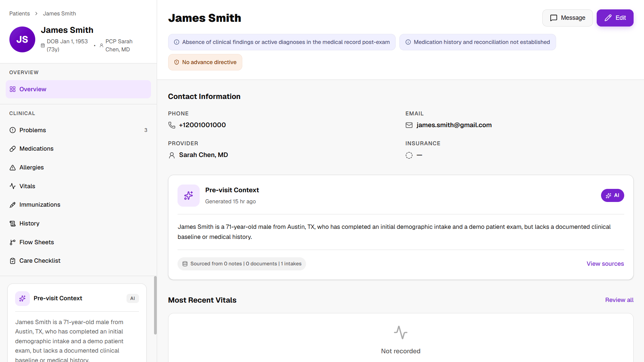This screenshot has width=644, height=362.
Task: Click Review all vitals link
Action: coord(619,300)
